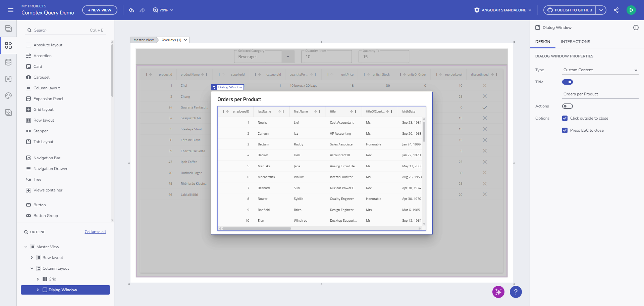The height and width of the screenshot is (306, 644).
Task: Open the Angular Standalone framework dropdown
Action: [x=503, y=10]
